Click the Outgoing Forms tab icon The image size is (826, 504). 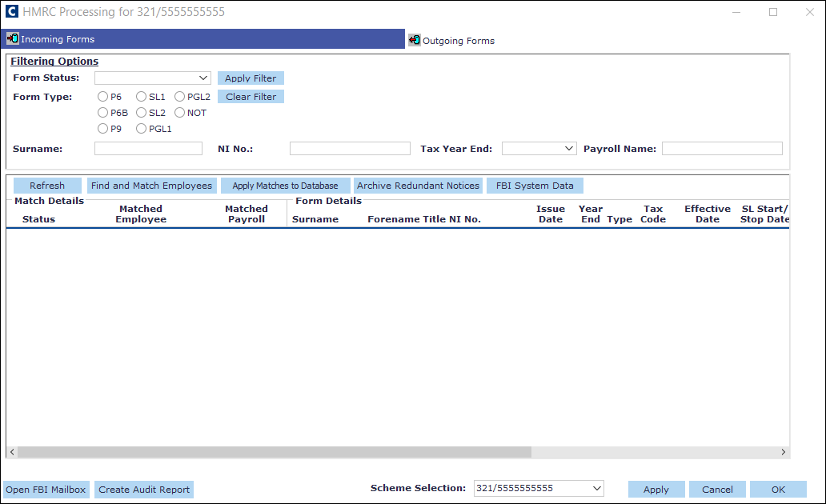(x=415, y=40)
